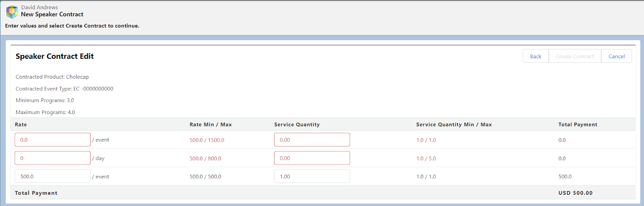Click the Rate Min / Max column header
Image resolution: width=644 pixels, height=206 pixels.
pyautogui.click(x=211, y=124)
